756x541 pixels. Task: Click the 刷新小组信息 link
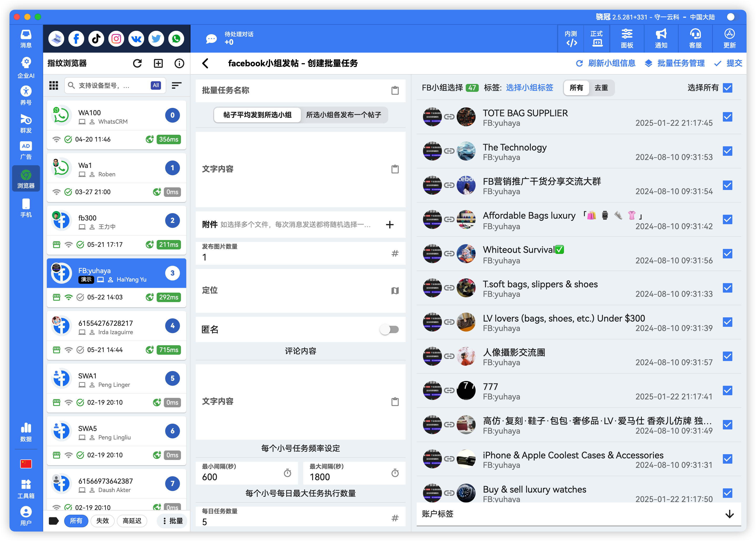(612, 63)
